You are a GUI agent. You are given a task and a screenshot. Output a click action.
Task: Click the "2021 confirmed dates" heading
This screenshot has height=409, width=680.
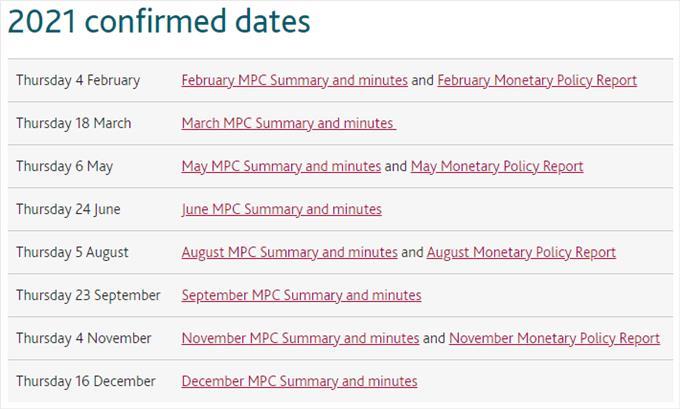159,22
